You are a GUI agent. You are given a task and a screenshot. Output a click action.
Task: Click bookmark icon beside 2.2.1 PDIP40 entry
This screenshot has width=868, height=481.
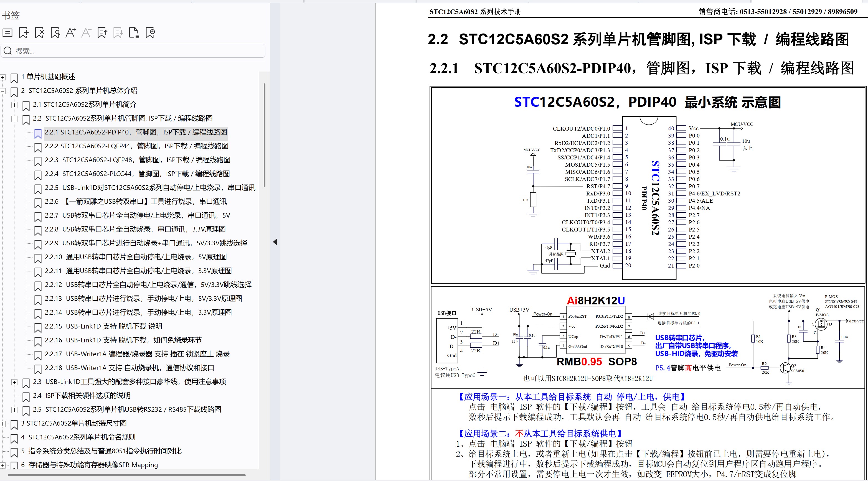tap(38, 134)
